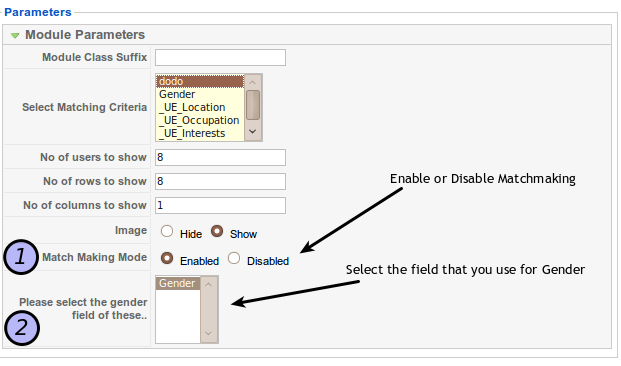Select Gender in the Matching Criteria list
This screenshot has width=621, height=366.
coord(200,94)
